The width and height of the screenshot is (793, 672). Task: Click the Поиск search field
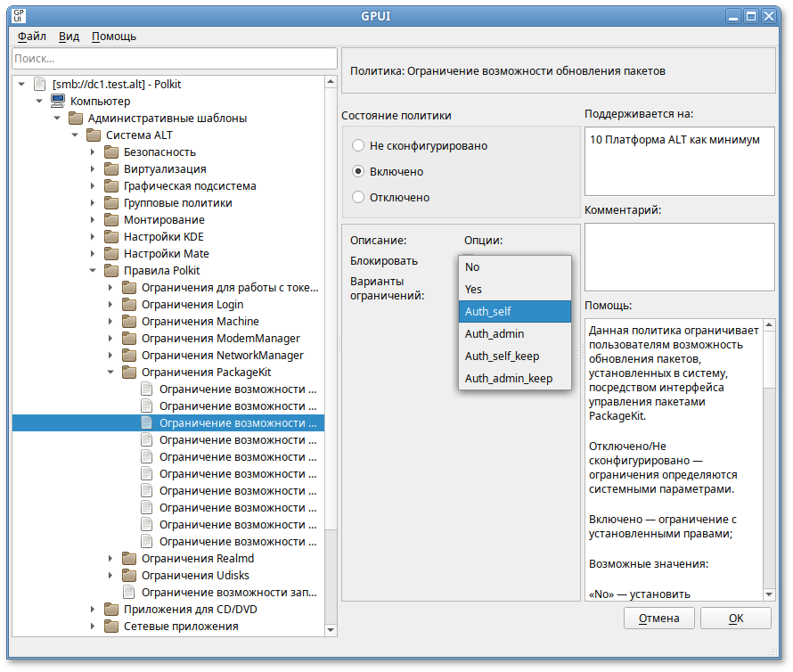[x=169, y=58]
